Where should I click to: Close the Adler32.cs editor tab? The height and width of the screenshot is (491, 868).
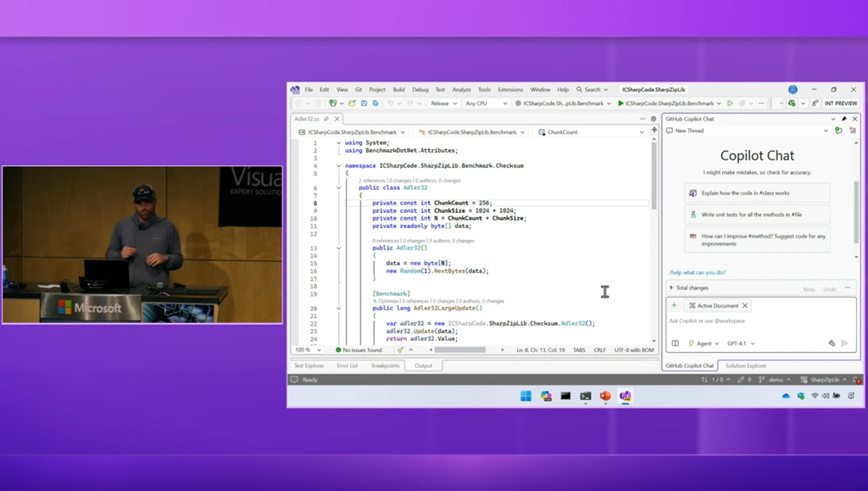point(337,119)
